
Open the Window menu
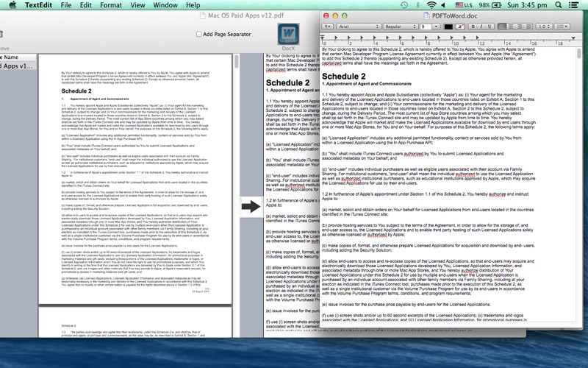point(165,5)
